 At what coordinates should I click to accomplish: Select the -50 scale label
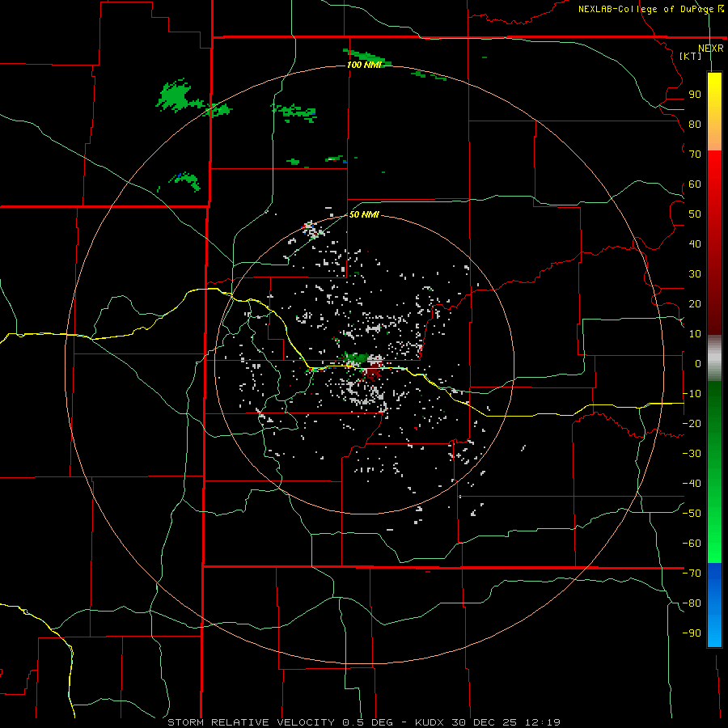point(692,514)
